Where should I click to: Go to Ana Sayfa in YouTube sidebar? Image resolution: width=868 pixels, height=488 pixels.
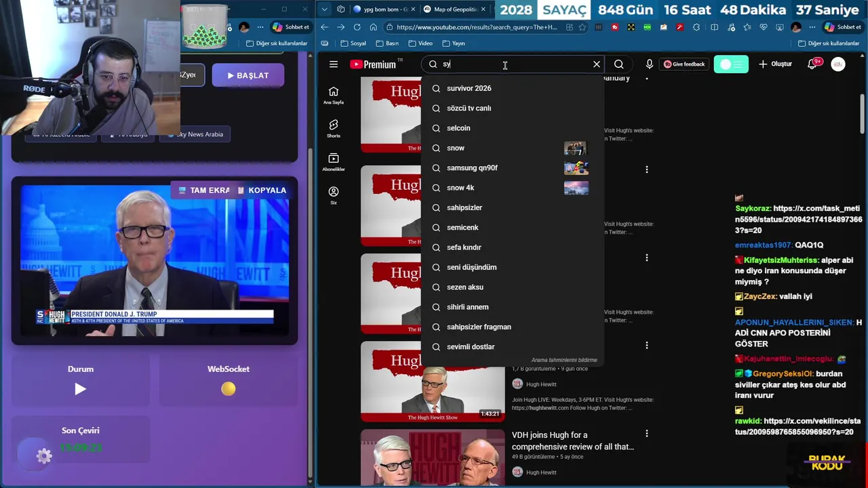(334, 96)
